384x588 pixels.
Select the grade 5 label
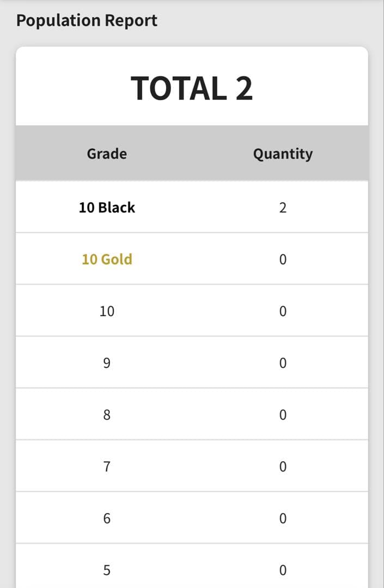point(107,570)
